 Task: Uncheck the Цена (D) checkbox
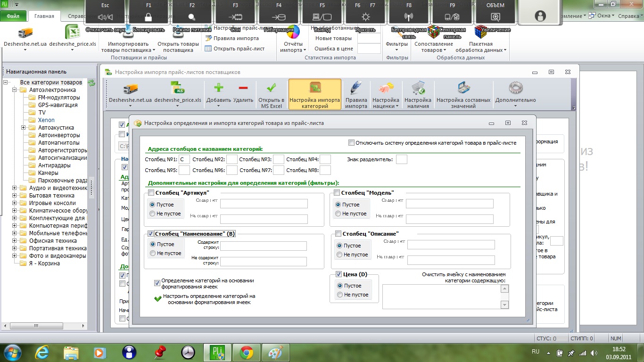pos(339,274)
